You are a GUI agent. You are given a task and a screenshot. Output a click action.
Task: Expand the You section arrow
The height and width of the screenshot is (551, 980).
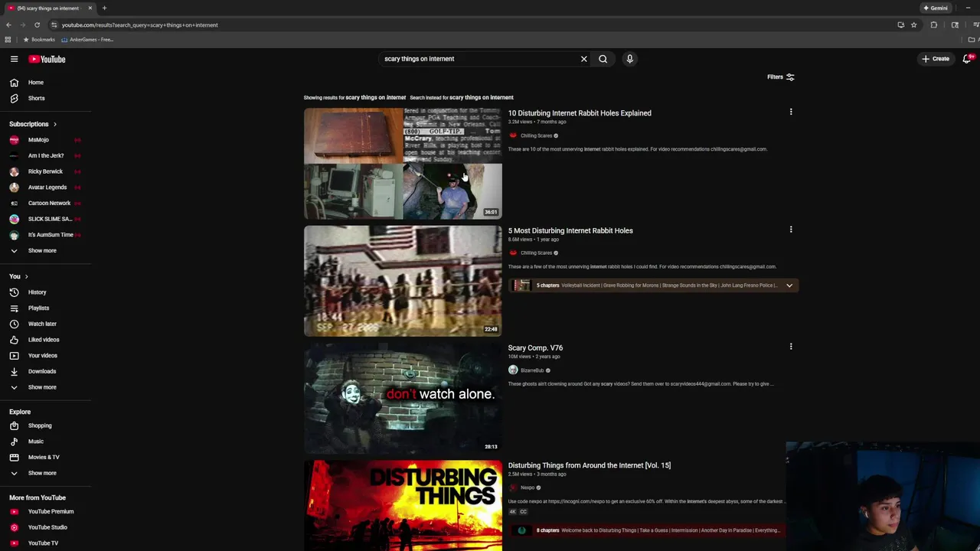(x=26, y=276)
